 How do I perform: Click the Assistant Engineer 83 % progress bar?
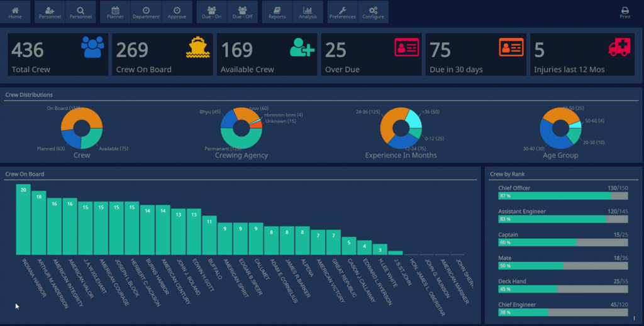pos(563,219)
